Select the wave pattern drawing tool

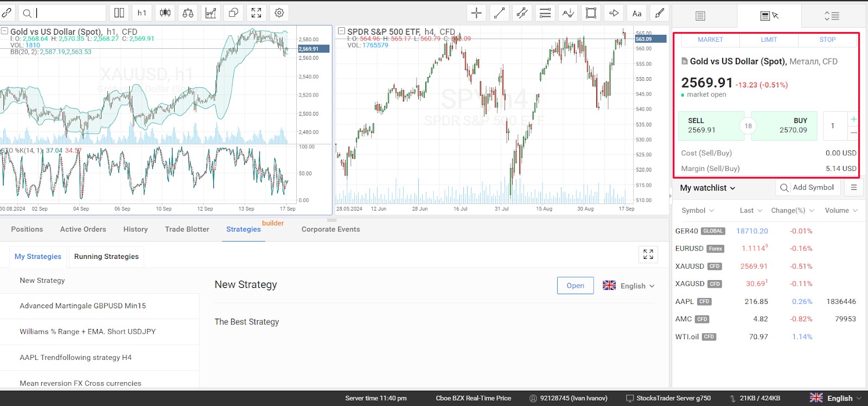pyautogui.click(x=568, y=13)
